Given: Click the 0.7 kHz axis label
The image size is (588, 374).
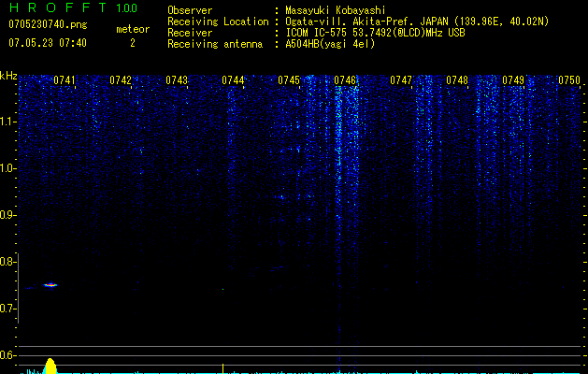Looking at the screenshot, I should point(7,309).
